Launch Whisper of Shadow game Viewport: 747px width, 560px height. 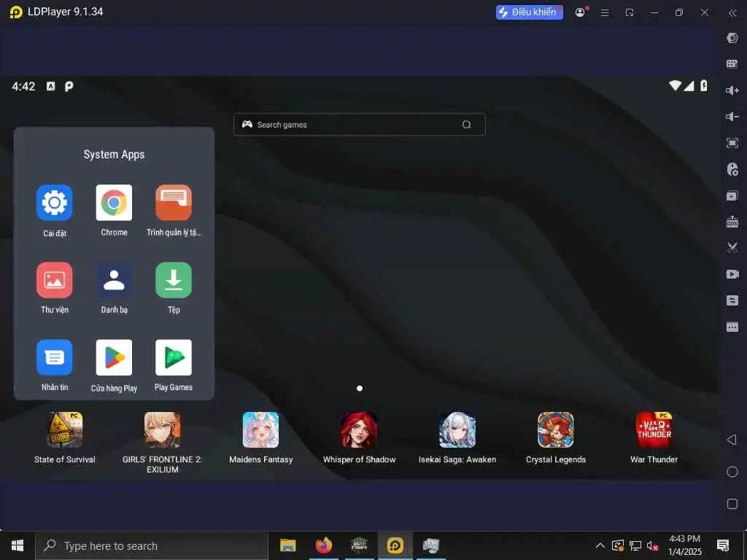click(359, 430)
